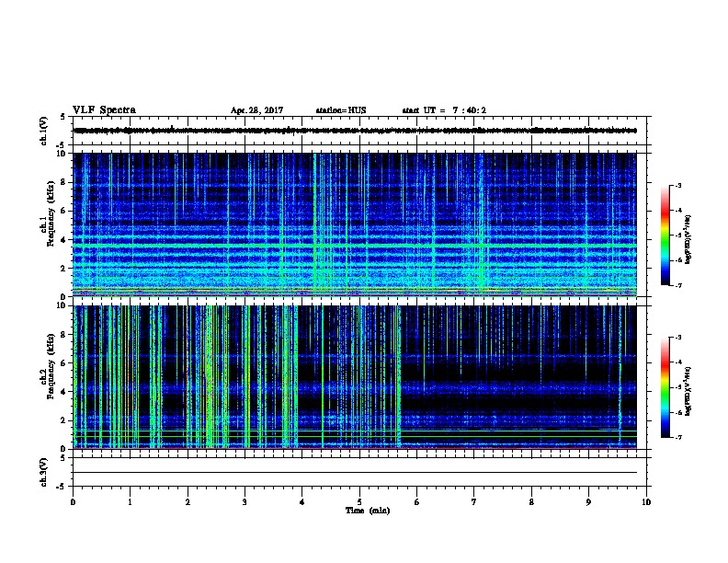Click the ch.2 colorbar "log(PSD)(V²/Hz)" label
This screenshot has height=563, width=728.
coord(688,391)
